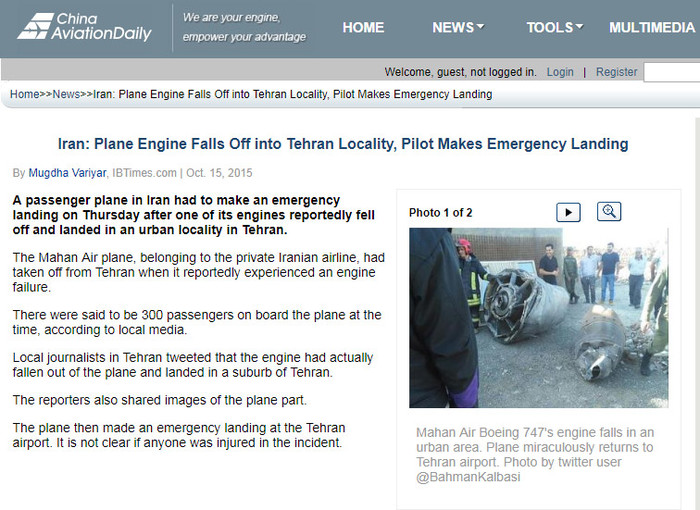
Task: Click the tagline "We are your engine"
Action: point(231,18)
